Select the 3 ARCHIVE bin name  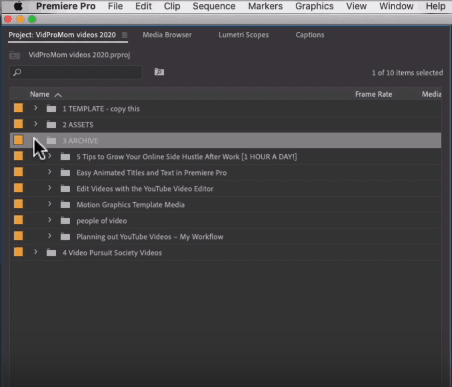[x=80, y=141]
